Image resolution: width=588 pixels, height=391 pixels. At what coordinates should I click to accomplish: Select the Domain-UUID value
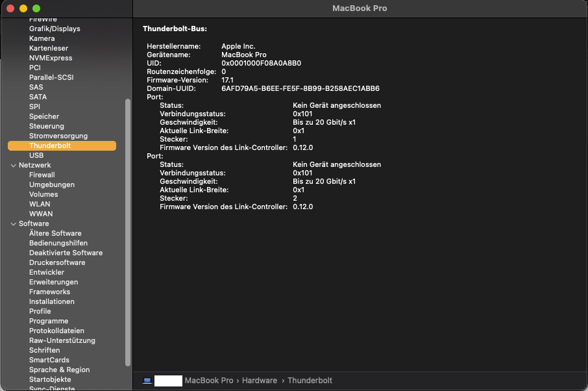click(300, 89)
